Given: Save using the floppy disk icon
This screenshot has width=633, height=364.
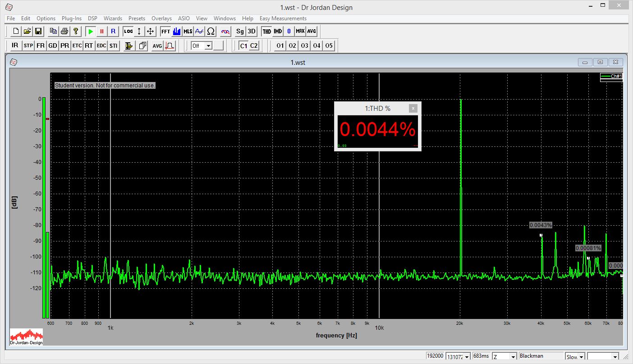Looking at the screenshot, I should tap(38, 32).
